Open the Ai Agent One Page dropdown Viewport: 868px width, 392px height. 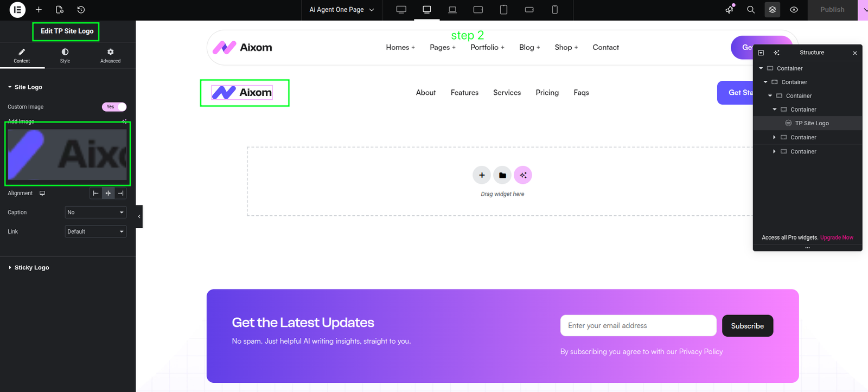[x=342, y=10]
